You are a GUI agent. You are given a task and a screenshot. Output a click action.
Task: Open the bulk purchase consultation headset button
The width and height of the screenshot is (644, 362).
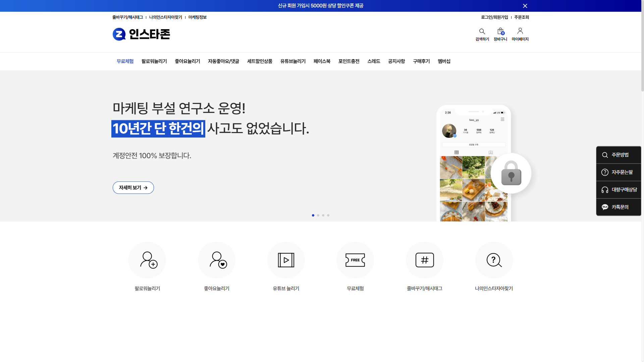619,190
